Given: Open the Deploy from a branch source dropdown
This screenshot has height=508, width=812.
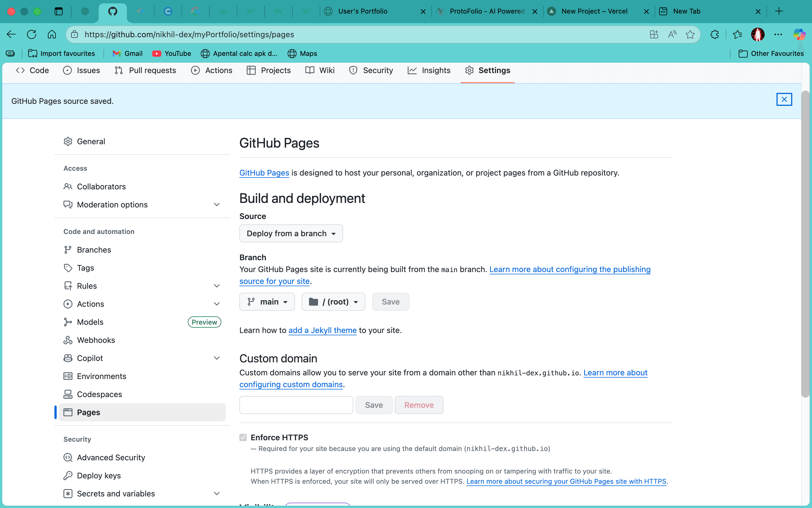Looking at the screenshot, I should (291, 233).
